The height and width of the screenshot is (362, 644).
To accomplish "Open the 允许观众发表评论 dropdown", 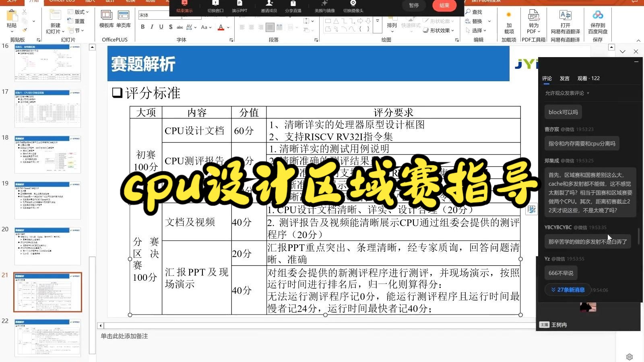I will coord(566,93).
